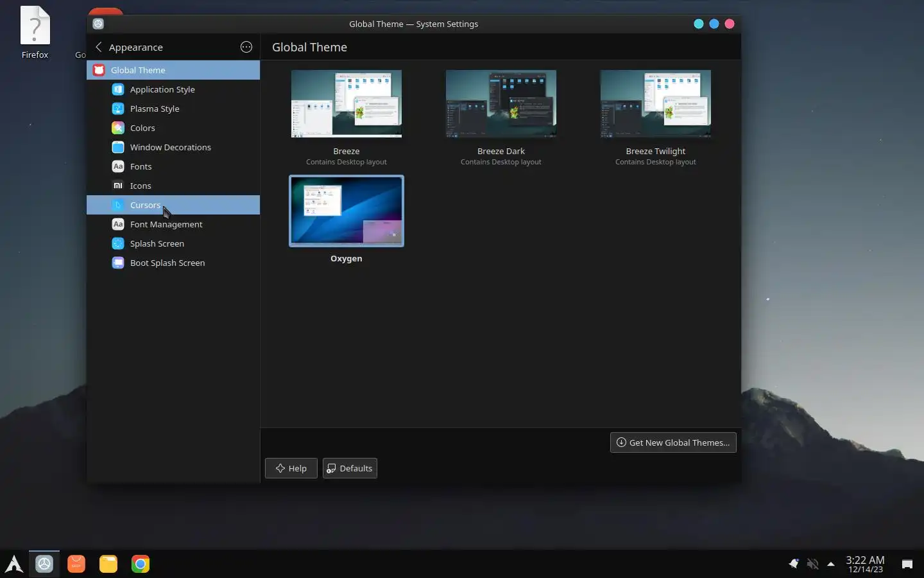The height and width of the screenshot is (578, 924).
Task: Open the application launcher in taskbar
Action: point(14,564)
